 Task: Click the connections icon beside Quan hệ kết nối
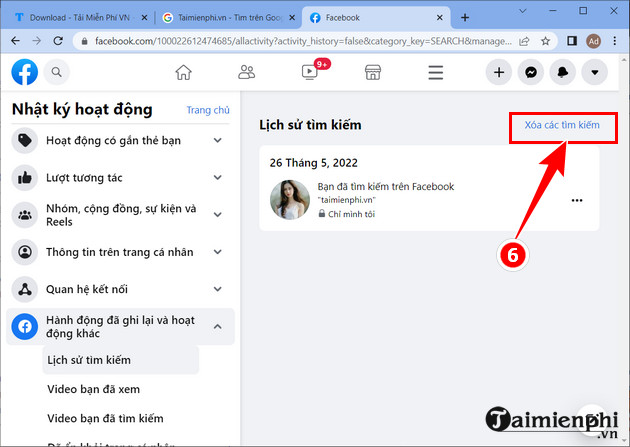tap(25, 289)
